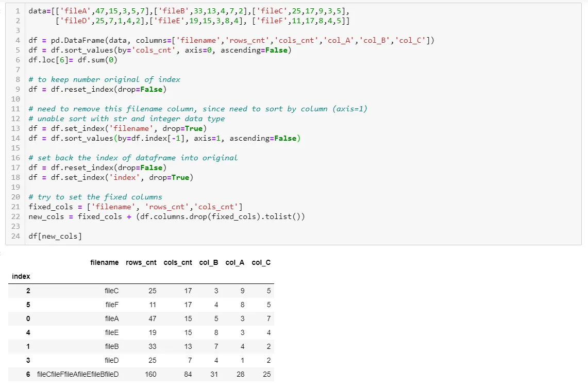The image size is (588, 386).
Task: Click index label 2 of the fileC row
Action: [x=28, y=291]
